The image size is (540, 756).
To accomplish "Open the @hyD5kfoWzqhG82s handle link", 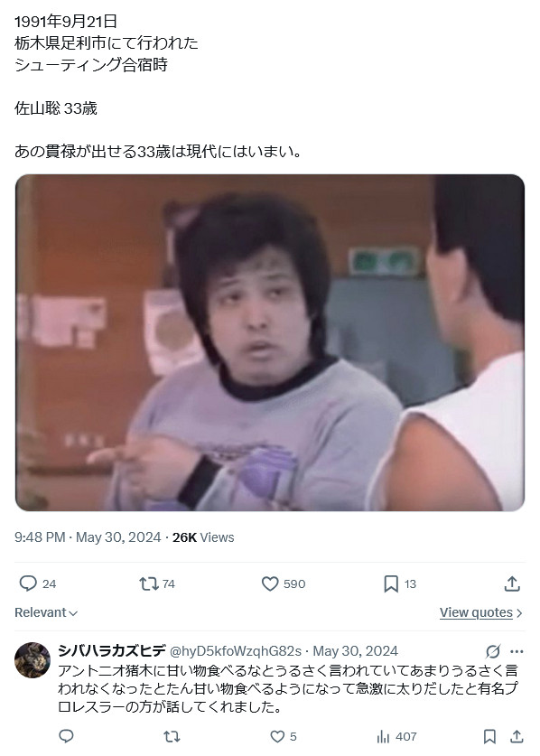I will click(236, 651).
